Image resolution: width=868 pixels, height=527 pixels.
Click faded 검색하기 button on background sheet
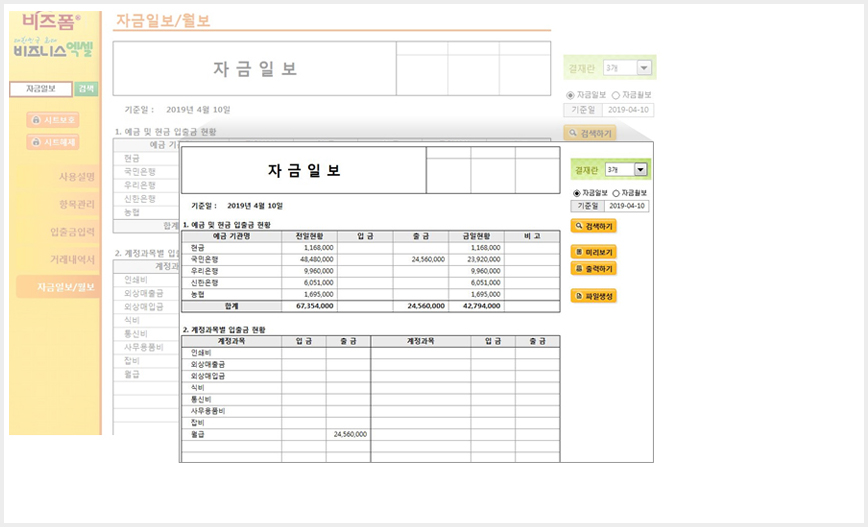[x=590, y=133]
